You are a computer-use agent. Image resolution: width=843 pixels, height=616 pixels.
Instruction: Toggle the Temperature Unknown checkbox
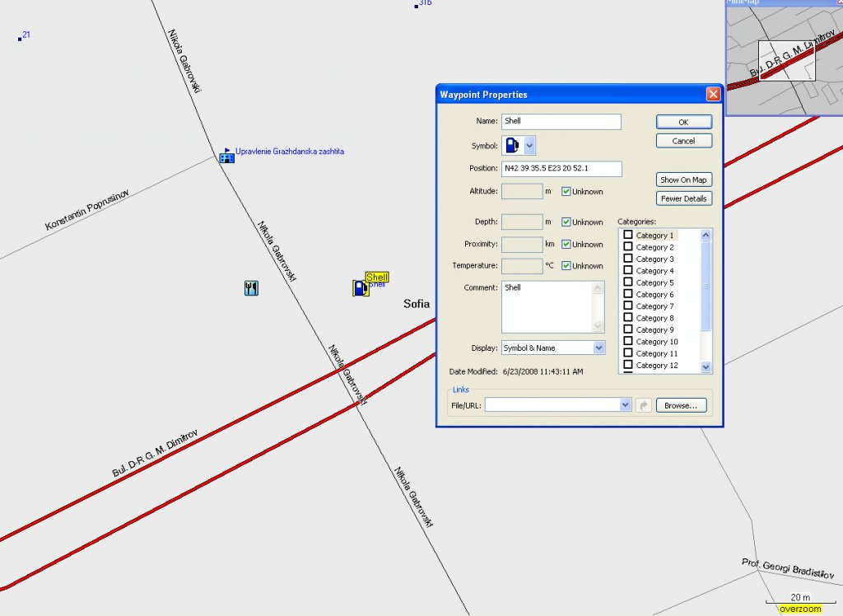tap(566, 266)
